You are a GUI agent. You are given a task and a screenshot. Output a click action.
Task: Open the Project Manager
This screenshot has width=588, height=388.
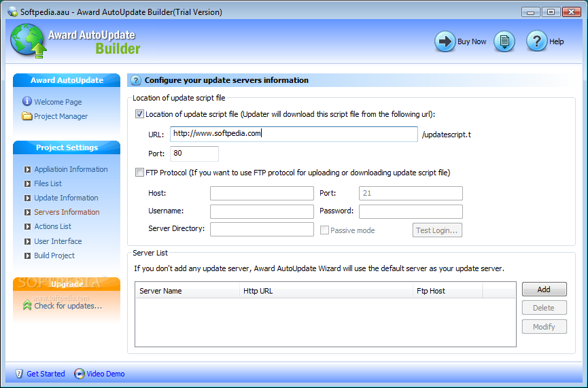pos(60,116)
